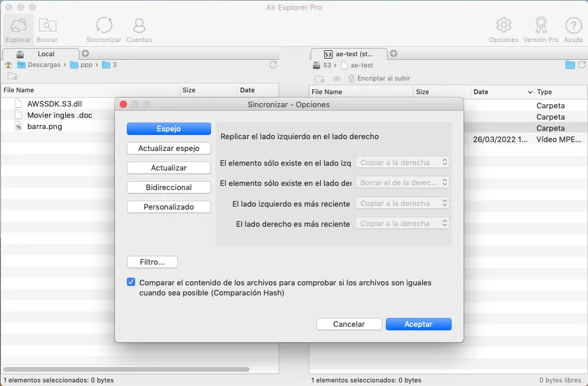
Task: Select the Movier ingles .doc file
Action: click(x=60, y=115)
